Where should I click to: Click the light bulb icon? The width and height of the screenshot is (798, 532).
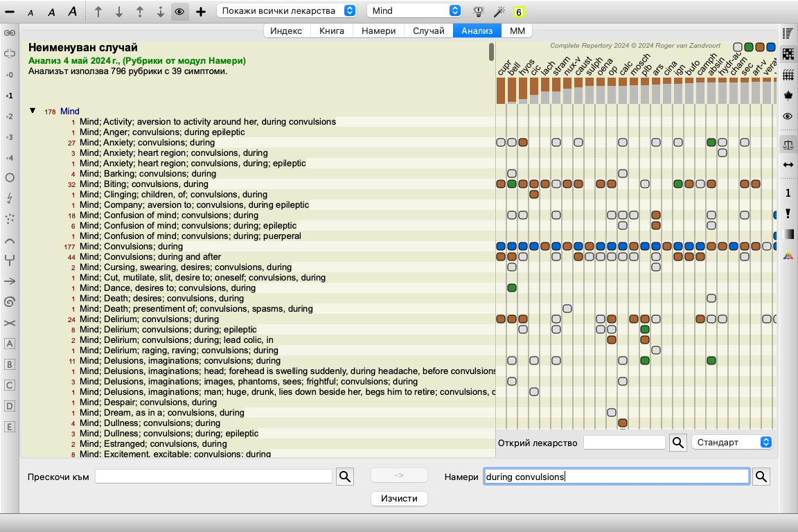click(478, 11)
